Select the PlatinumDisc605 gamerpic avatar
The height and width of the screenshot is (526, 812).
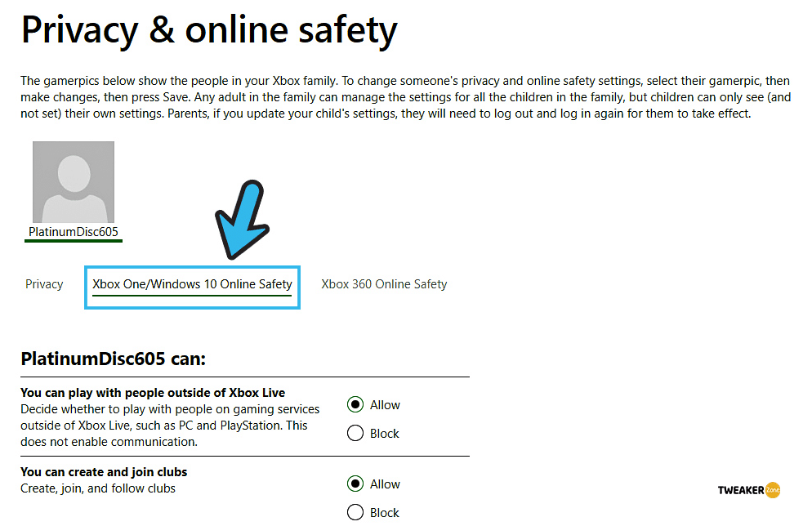click(x=74, y=181)
